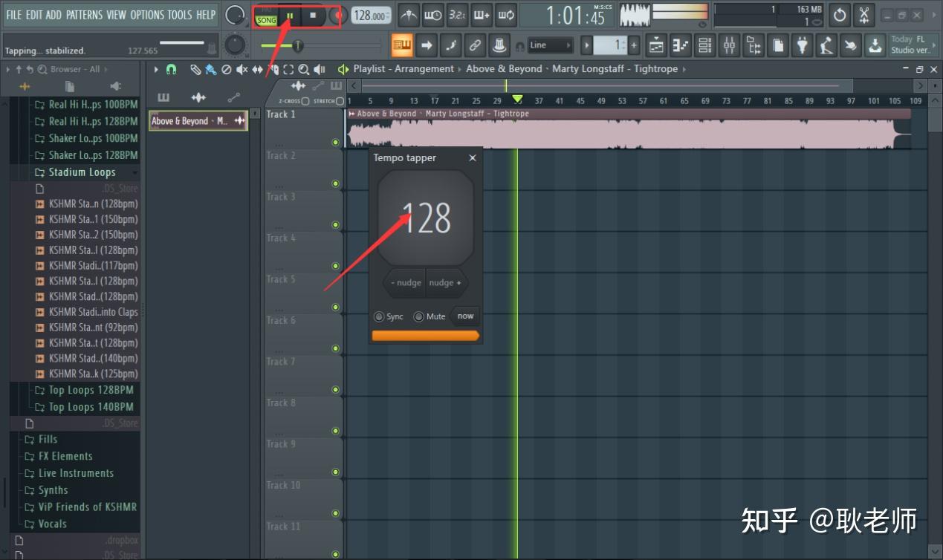
Task: Toggle the 3.2.1 countdown before recording
Action: click(x=458, y=15)
